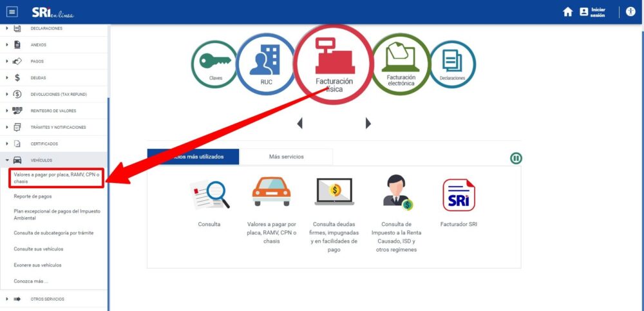Expand the Reintegro de valores arrow

click(x=7, y=111)
